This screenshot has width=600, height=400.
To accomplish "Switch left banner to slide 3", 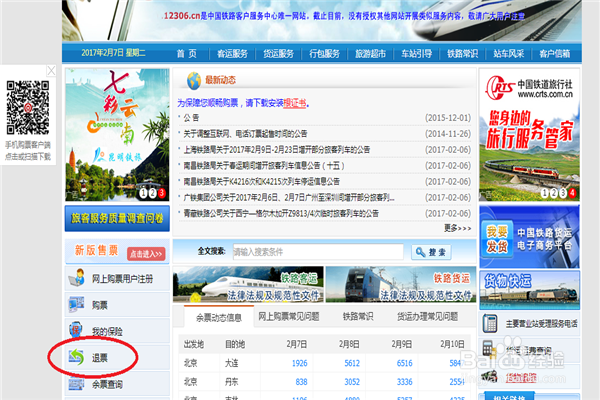I will point(162,193).
